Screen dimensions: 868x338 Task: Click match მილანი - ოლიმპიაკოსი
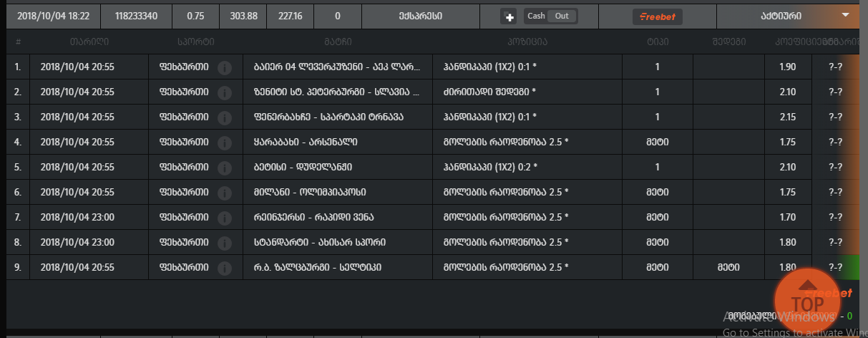(x=310, y=192)
